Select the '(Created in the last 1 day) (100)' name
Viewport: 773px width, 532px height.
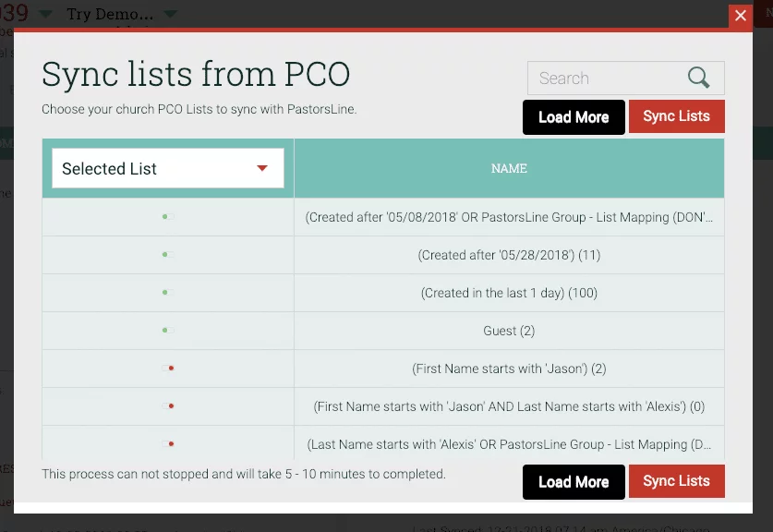(509, 293)
